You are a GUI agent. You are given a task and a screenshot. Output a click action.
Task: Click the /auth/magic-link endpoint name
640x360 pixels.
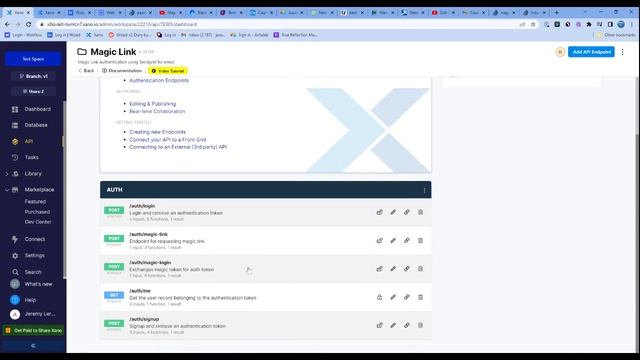click(x=149, y=234)
